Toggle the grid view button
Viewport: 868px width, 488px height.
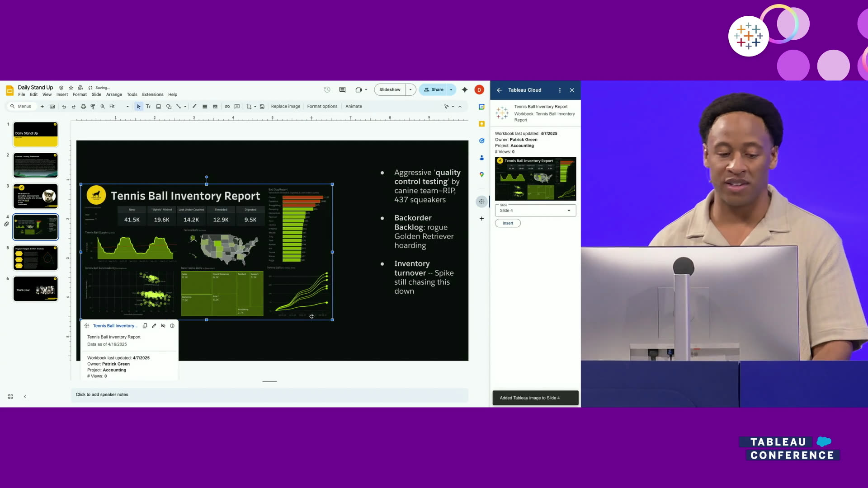(x=10, y=397)
